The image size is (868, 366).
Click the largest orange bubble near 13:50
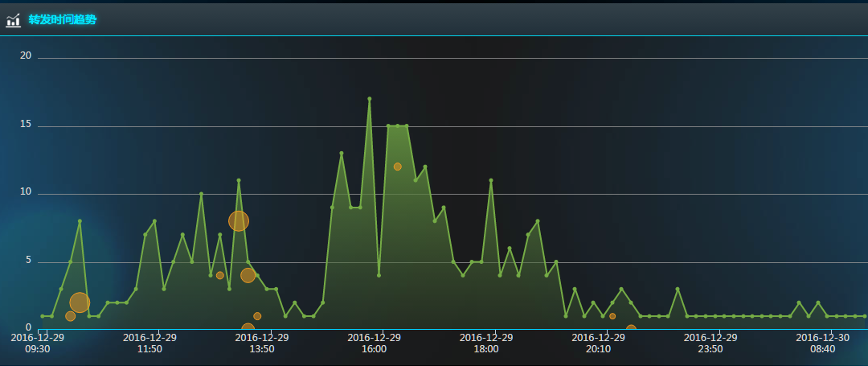click(x=239, y=220)
